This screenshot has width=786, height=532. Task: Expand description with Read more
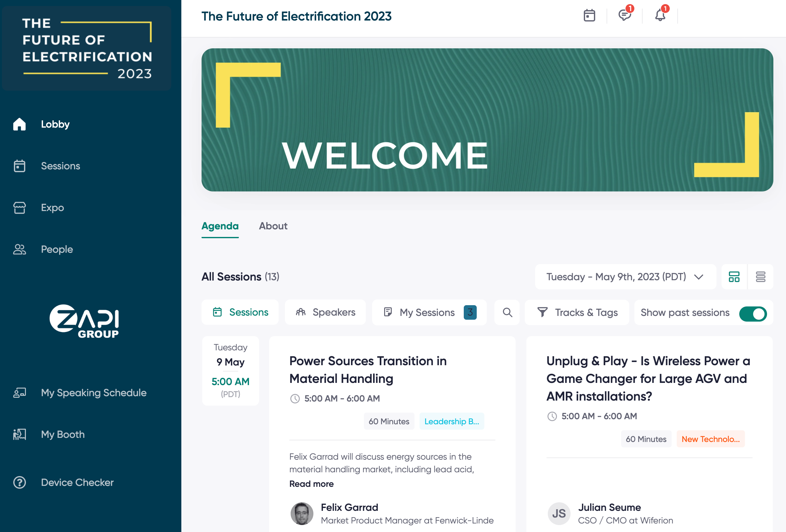pyautogui.click(x=311, y=484)
